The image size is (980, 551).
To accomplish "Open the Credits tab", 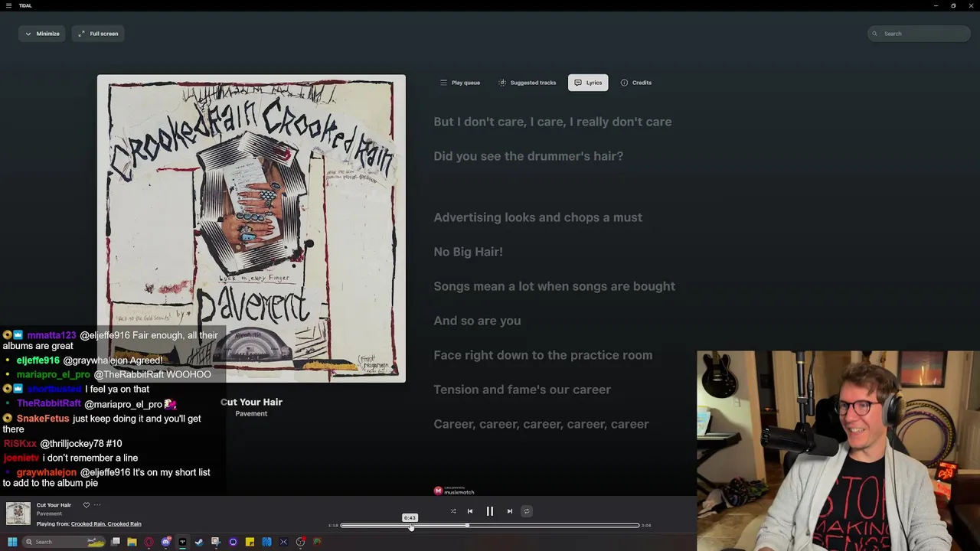I will point(636,83).
